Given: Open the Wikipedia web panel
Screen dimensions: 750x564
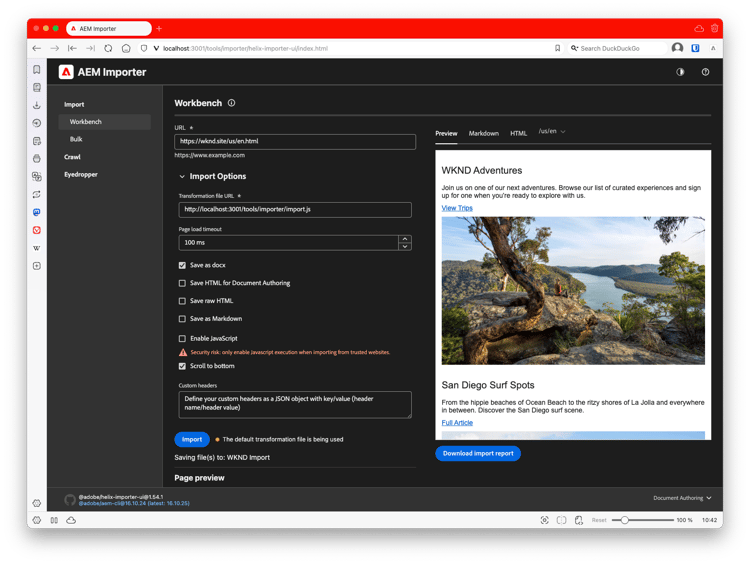Looking at the screenshot, I should [x=37, y=248].
